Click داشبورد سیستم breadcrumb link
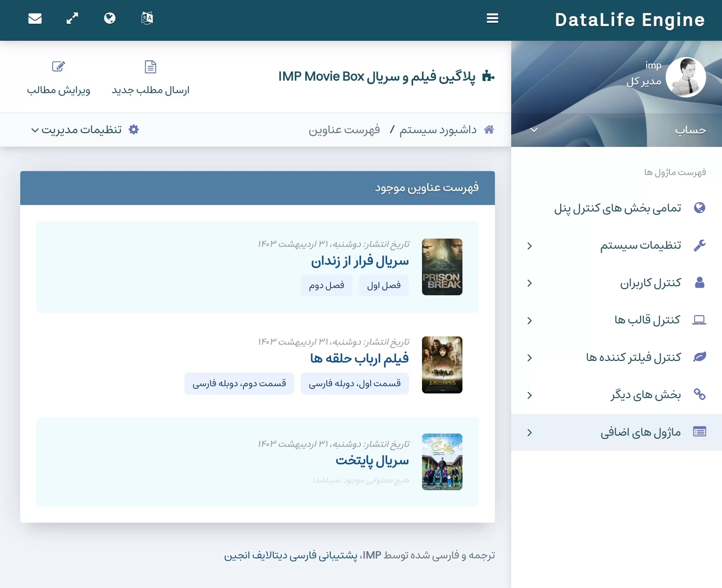Screen dimensions: 722x588 tap(438, 130)
